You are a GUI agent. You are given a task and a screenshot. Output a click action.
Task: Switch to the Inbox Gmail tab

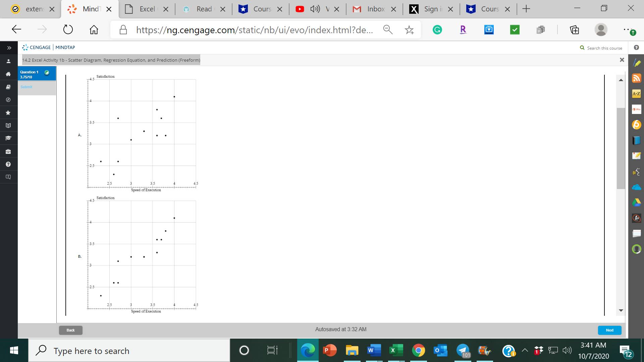click(372, 9)
